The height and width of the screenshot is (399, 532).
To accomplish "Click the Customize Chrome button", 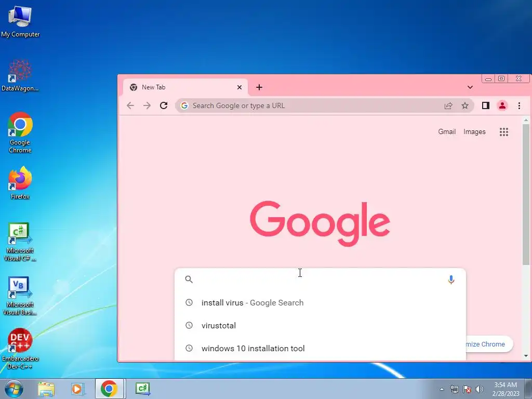I will [489, 344].
